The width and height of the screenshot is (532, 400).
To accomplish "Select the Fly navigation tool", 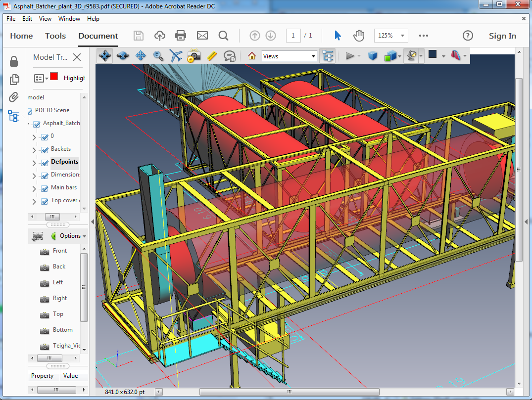I will pyautogui.click(x=176, y=56).
